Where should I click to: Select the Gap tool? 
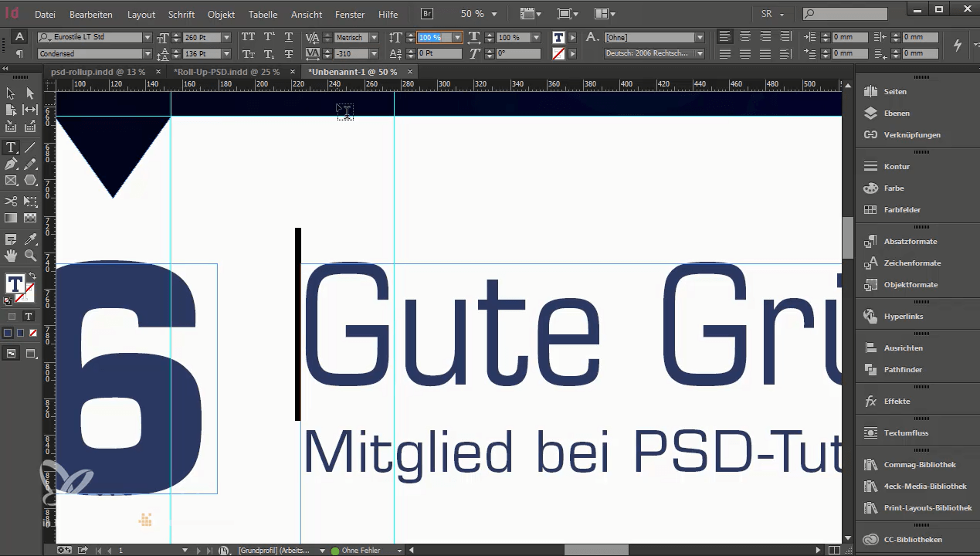tap(30, 110)
